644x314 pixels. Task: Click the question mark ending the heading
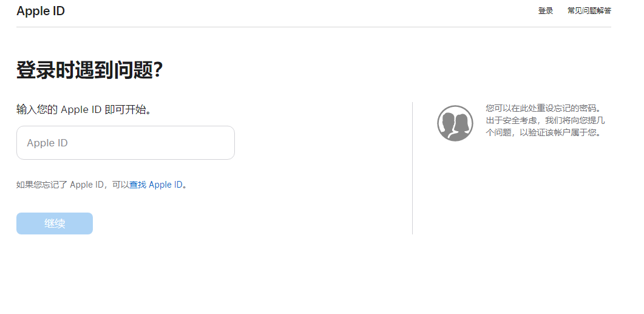(158, 70)
